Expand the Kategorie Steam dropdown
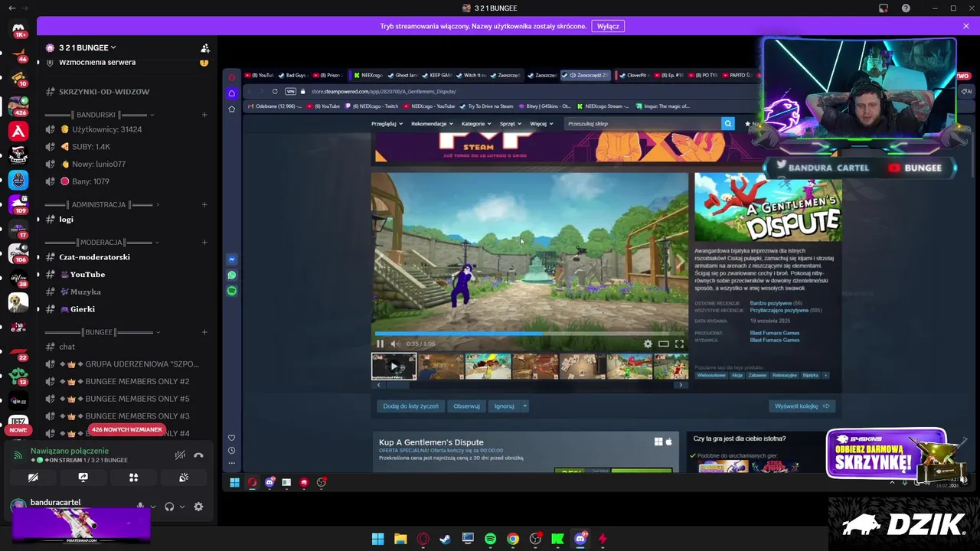The image size is (980, 551). point(477,123)
